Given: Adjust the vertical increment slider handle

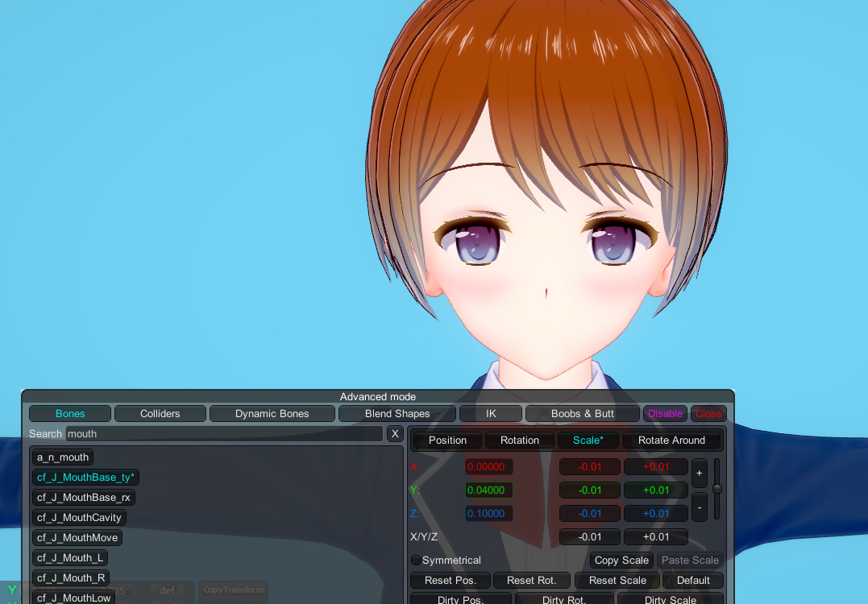Looking at the screenshot, I should [716, 489].
